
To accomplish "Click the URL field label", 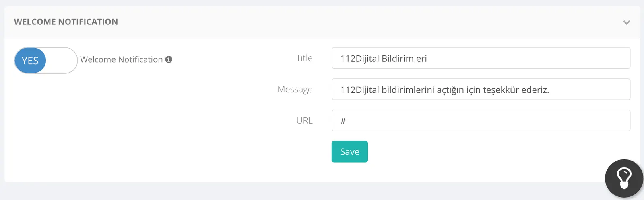I will click(305, 120).
